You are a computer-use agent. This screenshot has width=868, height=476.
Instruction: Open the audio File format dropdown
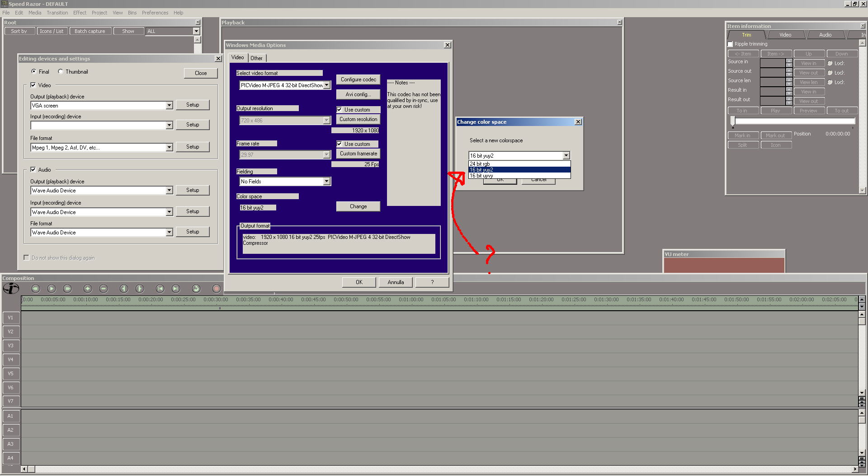169,232
